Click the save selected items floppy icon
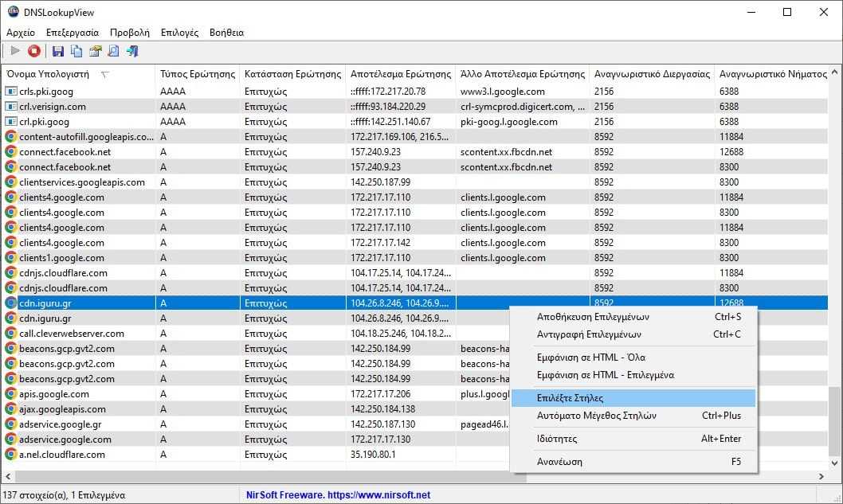Image resolution: width=843 pixels, height=504 pixels. click(x=57, y=51)
